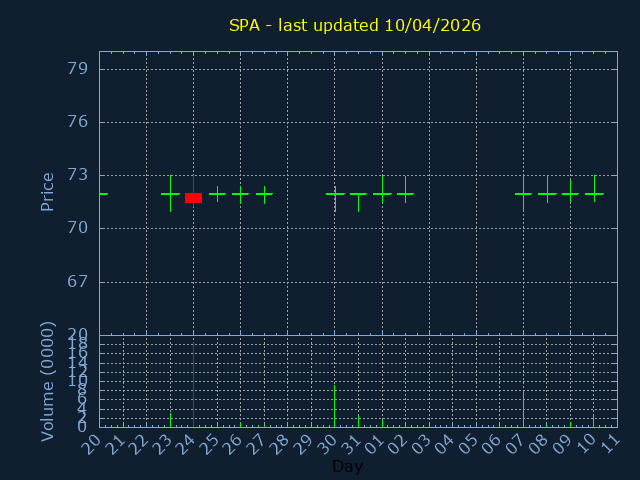Viewport: 640px width, 480px height.
Task: Select the x-axis tick label 11
Action: click(609, 444)
